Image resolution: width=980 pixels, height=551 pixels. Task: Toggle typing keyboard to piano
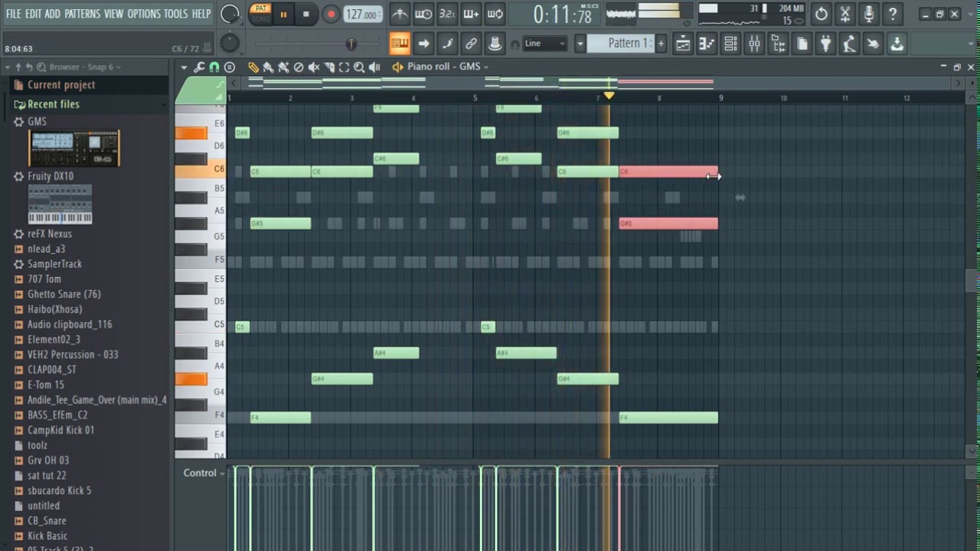(400, 44)
